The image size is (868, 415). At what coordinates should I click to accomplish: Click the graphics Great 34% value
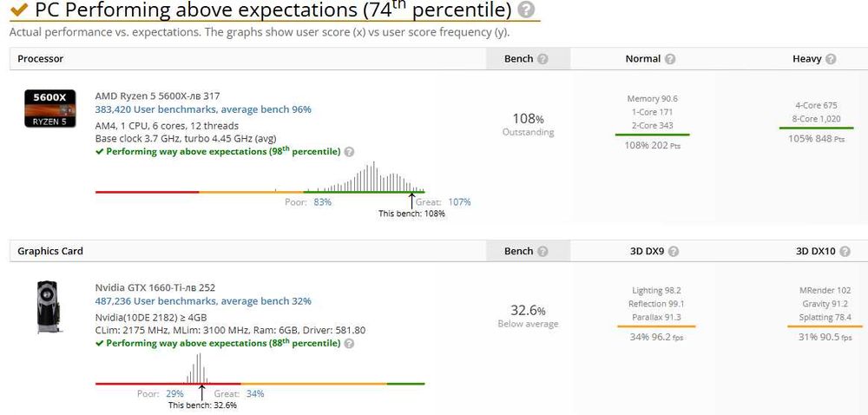point(254,394)
